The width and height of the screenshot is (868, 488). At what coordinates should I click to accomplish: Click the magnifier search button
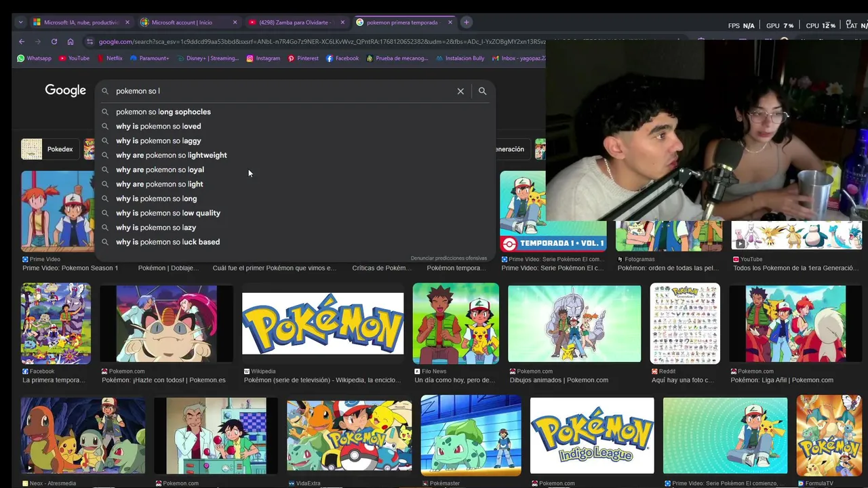pyautogui.click(x=482, y=91)
